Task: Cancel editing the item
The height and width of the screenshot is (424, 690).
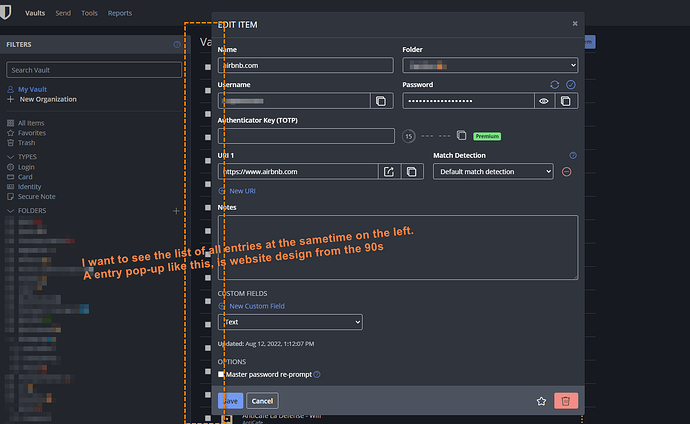Action: tap(262, 401)
